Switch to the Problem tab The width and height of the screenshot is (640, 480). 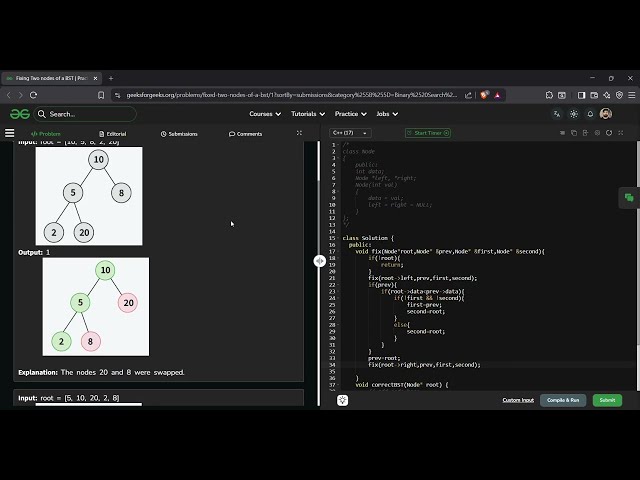point(46,134)
